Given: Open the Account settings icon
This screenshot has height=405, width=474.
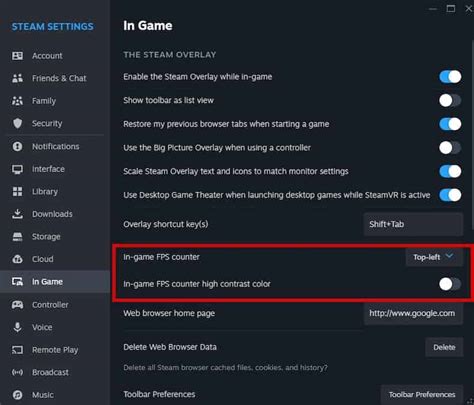Looking at the screenshot, I should [17, 56].
